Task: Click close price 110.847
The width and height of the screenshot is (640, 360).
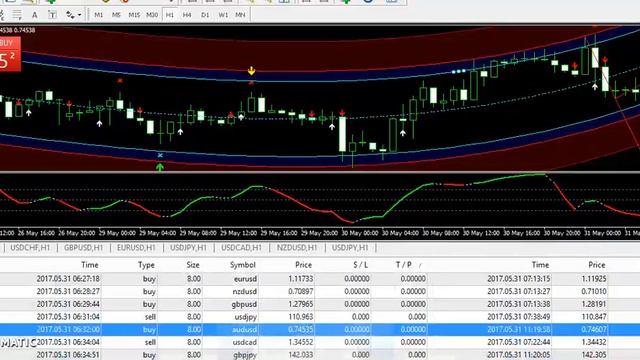Action: [x=594, y=317]
